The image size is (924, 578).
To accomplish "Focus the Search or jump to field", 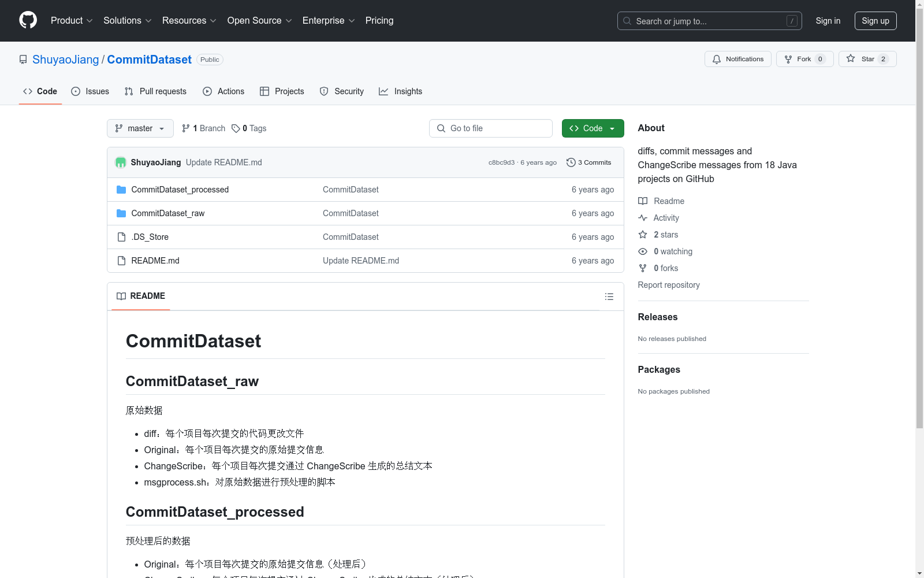I will [x=710, y=21].
